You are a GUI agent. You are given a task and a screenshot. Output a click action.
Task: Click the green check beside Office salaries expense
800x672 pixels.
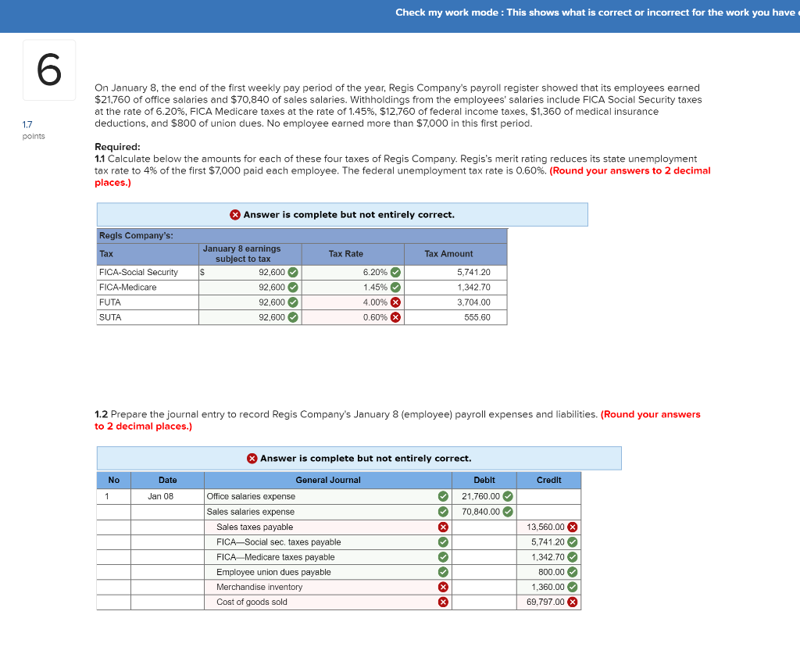pos(443,496)
